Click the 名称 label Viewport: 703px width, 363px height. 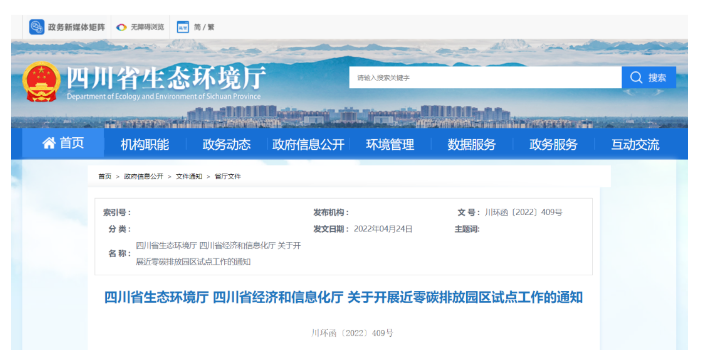tap(120, 254)
